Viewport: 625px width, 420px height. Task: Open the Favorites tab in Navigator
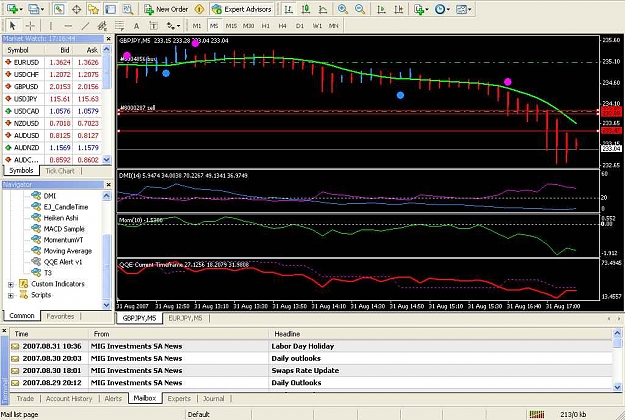pos(60,316)
